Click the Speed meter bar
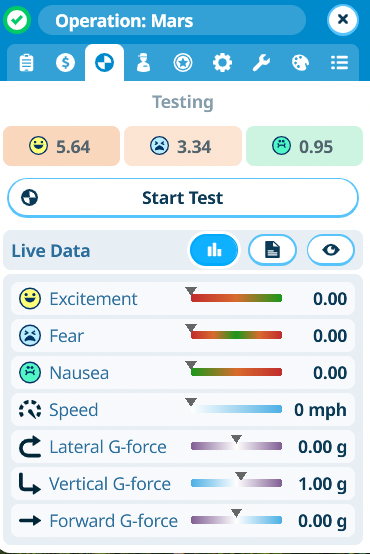Viewport: 370px width, 554px height. [x=236, y=409]
